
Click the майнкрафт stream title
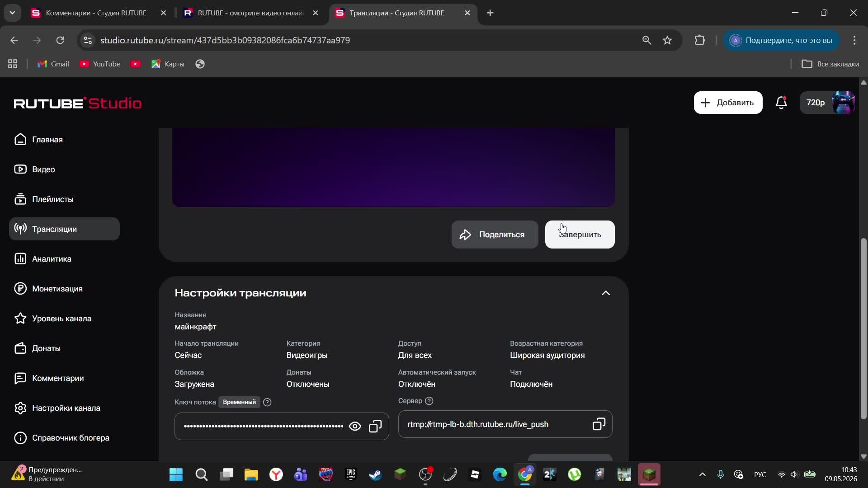195,327
